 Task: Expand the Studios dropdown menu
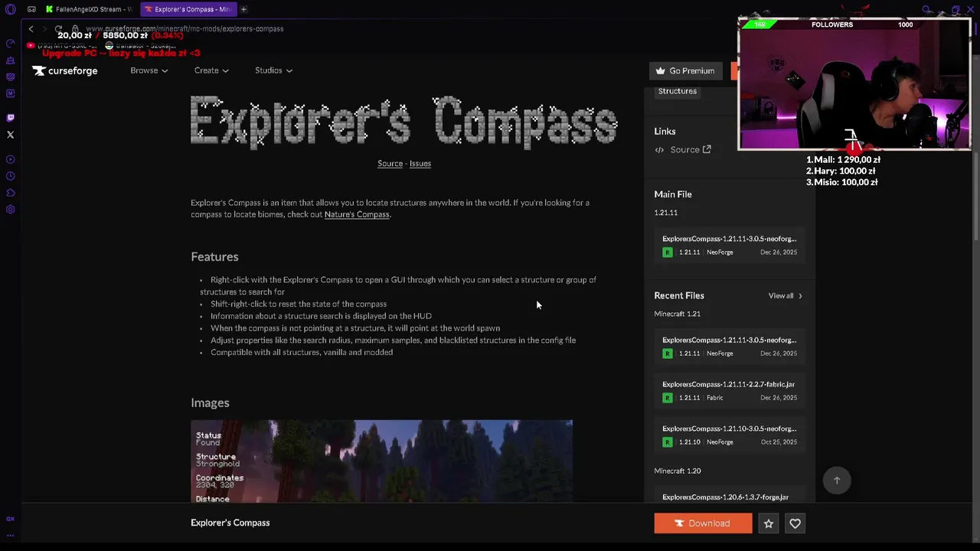[x=273, y=70]
